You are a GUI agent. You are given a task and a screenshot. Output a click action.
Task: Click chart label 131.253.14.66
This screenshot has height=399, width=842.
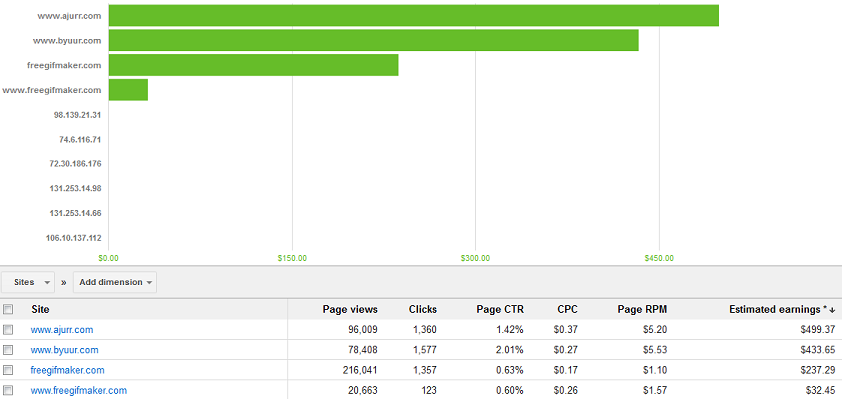[75, 213]
